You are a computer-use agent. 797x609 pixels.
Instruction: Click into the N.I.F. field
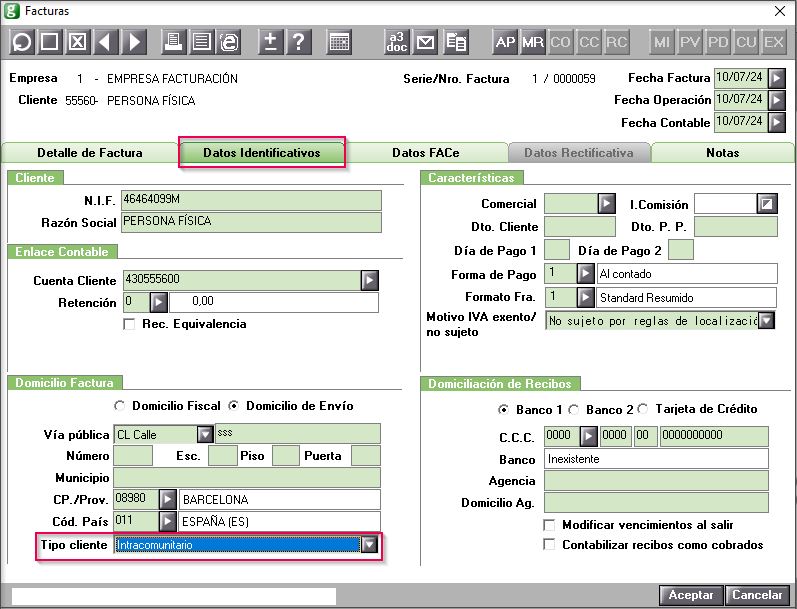[x=251, y=200]
